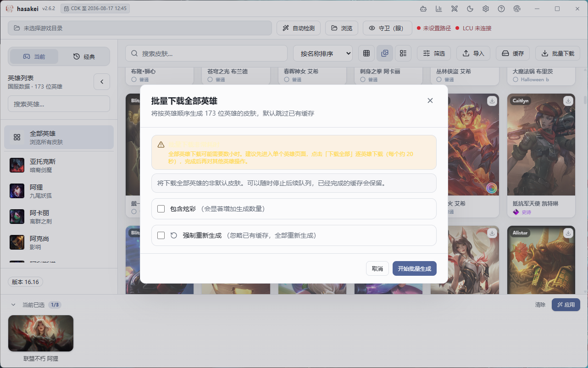Collapse the 当前已选 section chevron
The width and height of the screenshot is (588, 368).
pyautogui.click(x=13, y=305)
